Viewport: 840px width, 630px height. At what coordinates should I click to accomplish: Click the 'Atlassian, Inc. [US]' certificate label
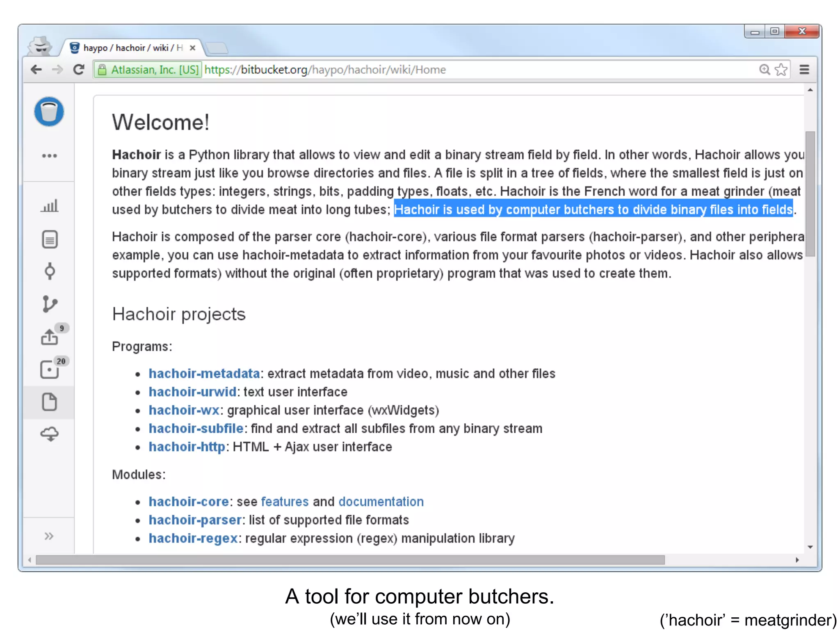click(x=155, y=70)
